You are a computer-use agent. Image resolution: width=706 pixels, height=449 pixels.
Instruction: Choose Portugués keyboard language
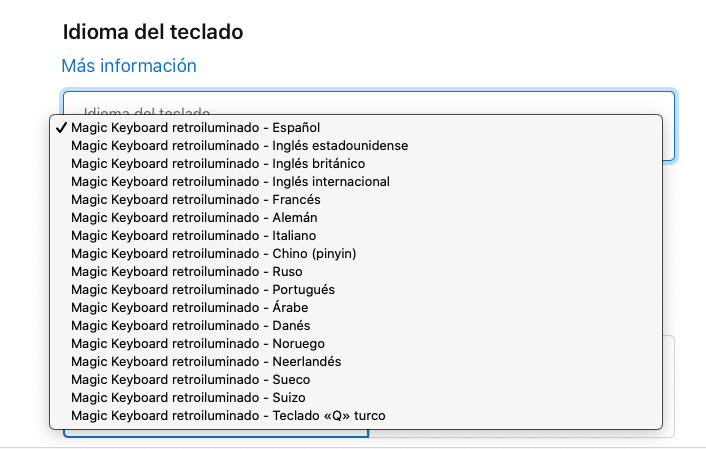203,289
